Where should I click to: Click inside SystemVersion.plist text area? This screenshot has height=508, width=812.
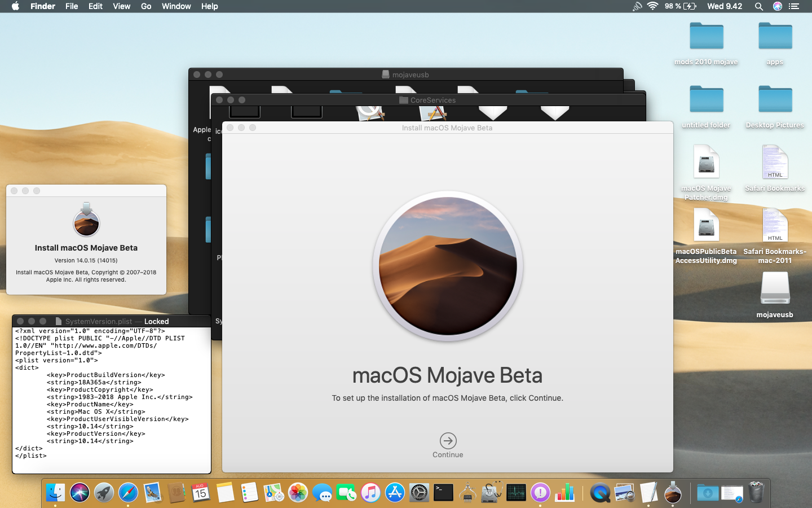(112, 400)
